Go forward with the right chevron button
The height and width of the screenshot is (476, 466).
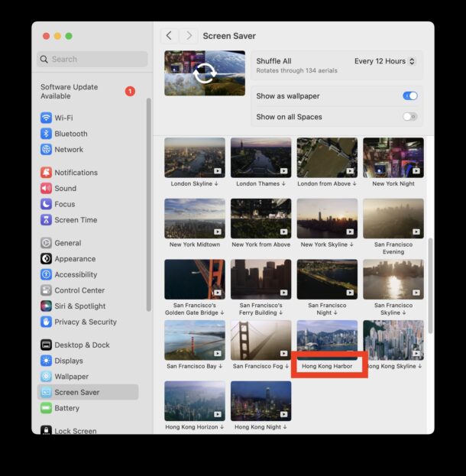click(189, 36)
